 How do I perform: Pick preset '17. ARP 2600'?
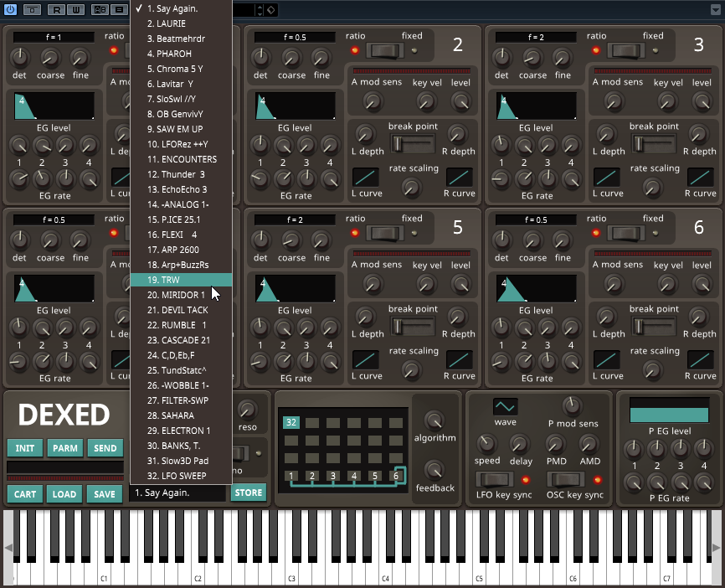181,250
